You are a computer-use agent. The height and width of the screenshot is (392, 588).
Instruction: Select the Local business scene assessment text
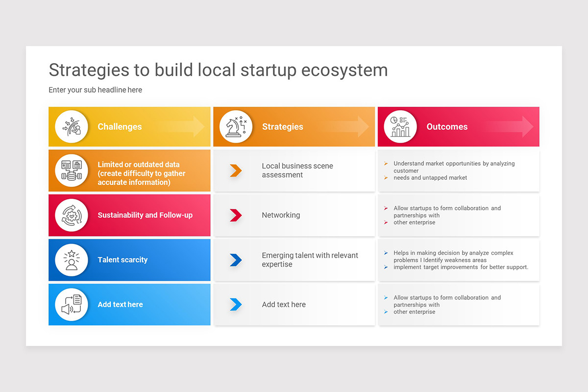tap(297, 171)
